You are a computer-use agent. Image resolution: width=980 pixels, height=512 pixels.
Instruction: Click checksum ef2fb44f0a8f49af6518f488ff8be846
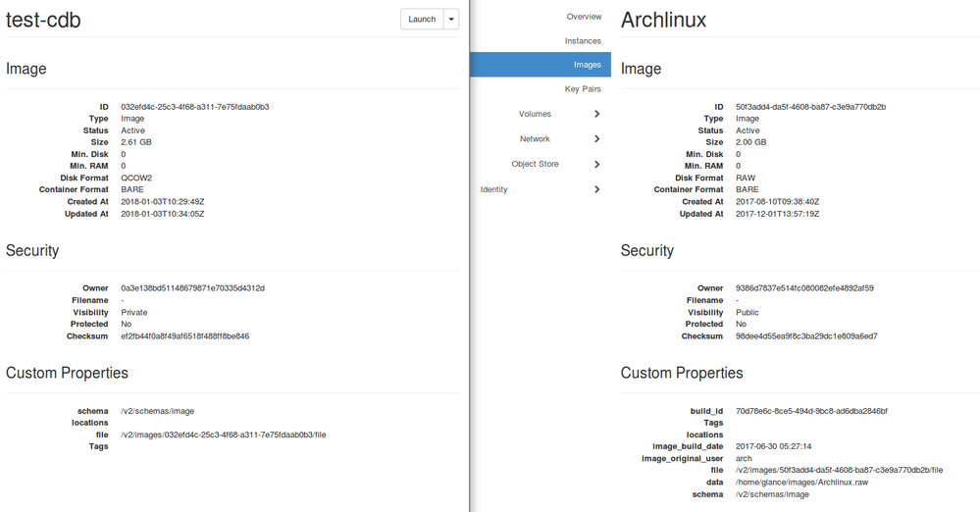point(185,336)
